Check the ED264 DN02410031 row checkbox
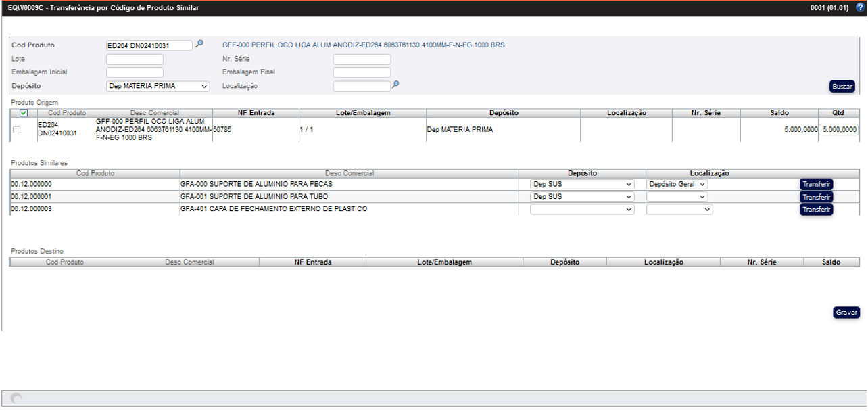Screen dimensions: 868x414 pyautogui.click(x=17, y=130)
